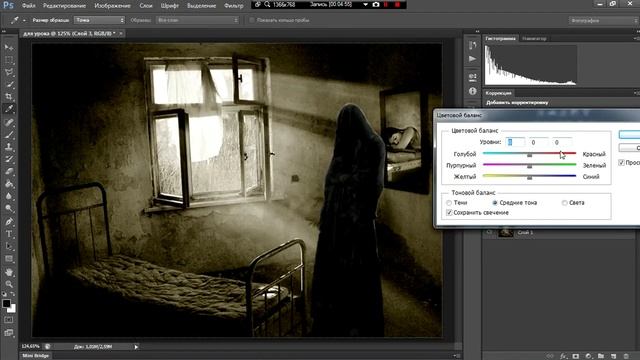Swap foreground and background colors
Image resolution: width=640 pixels, height=360 pixels.
(x=13, y=294)
